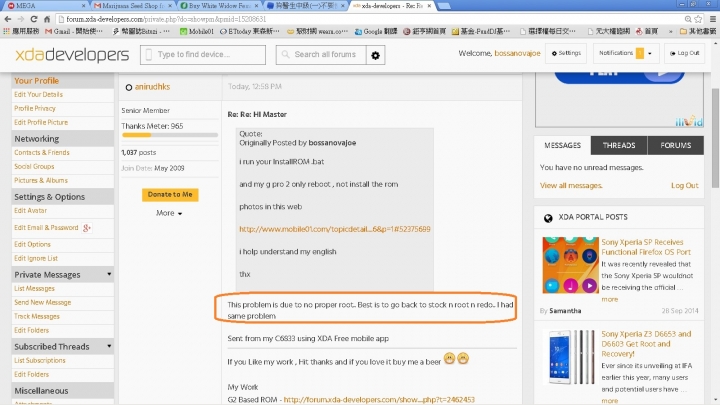Click the page vertical scrollbar
Screen dimensions: 720x405
715,138
